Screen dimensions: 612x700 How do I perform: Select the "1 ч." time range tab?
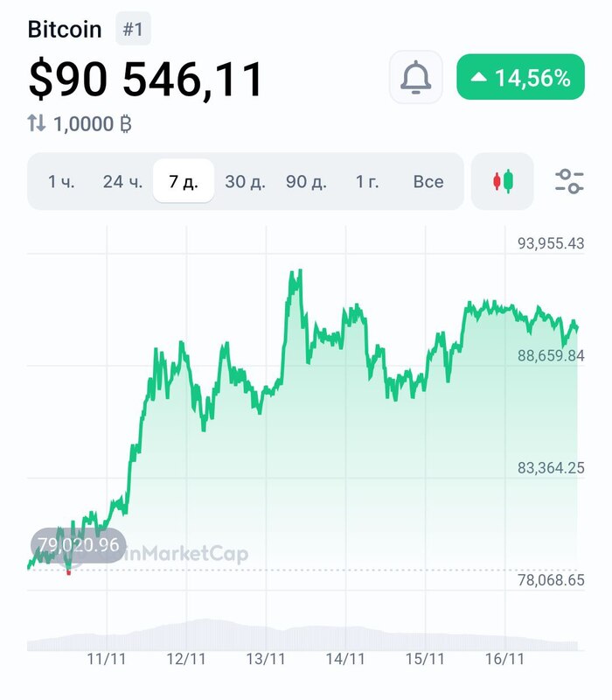pos(61,180)
